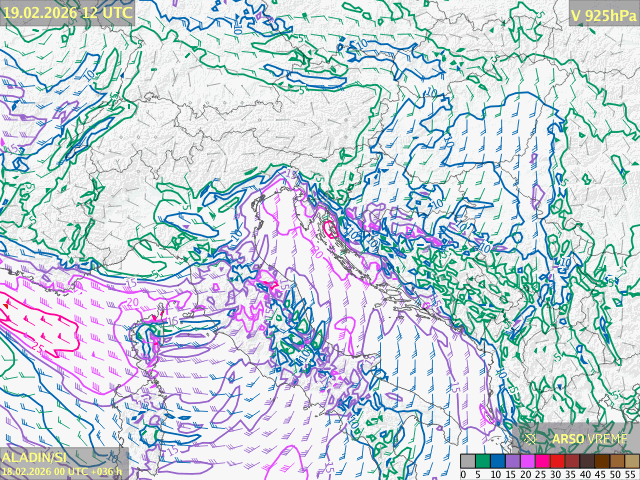Select the tan 55 legend swatch
Viewport: 640px width, 480px height.
[631, 462]
